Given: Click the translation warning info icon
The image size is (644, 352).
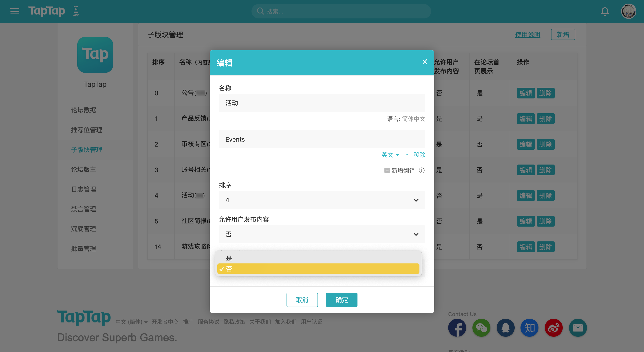Looking at the screenshot, I should (422, 170).
